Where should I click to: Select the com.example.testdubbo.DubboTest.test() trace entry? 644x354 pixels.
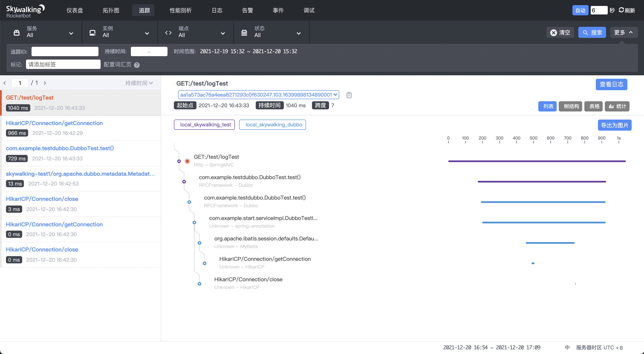(x=81, y=153)
